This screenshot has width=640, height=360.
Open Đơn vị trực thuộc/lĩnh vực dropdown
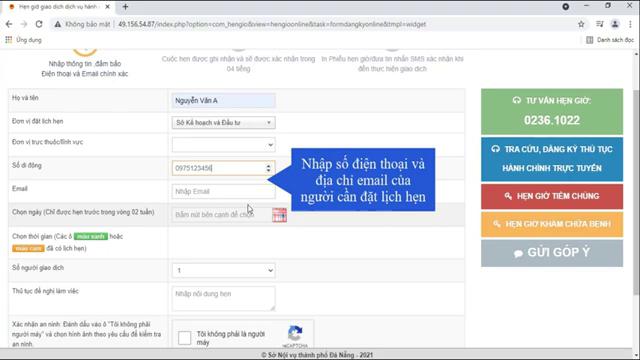click(x=223, y=145)
